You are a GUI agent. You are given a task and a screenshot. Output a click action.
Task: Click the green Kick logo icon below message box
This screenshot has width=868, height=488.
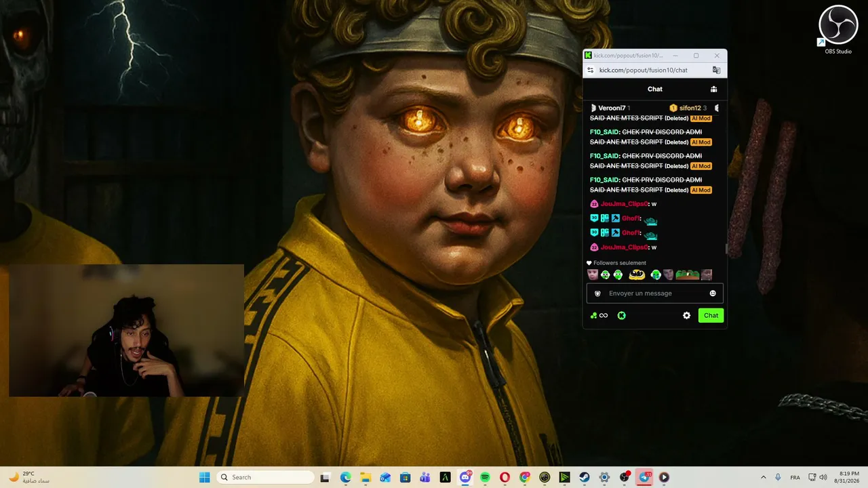[621, 315]
